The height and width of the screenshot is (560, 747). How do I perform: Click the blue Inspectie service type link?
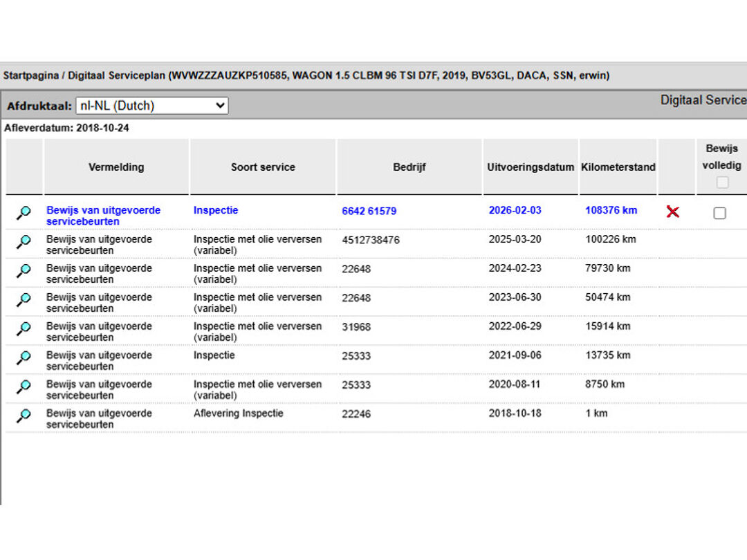pyautogui.click(x=215, y=210)
